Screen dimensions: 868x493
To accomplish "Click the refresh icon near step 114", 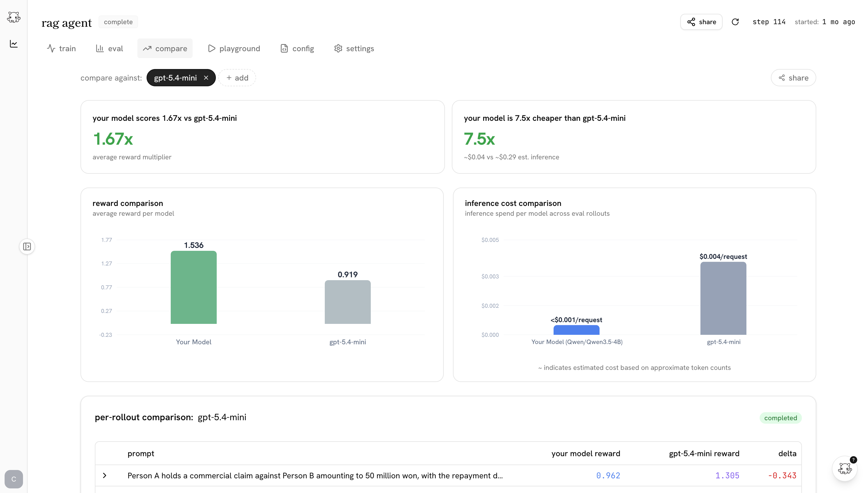I will coord(735,22).
